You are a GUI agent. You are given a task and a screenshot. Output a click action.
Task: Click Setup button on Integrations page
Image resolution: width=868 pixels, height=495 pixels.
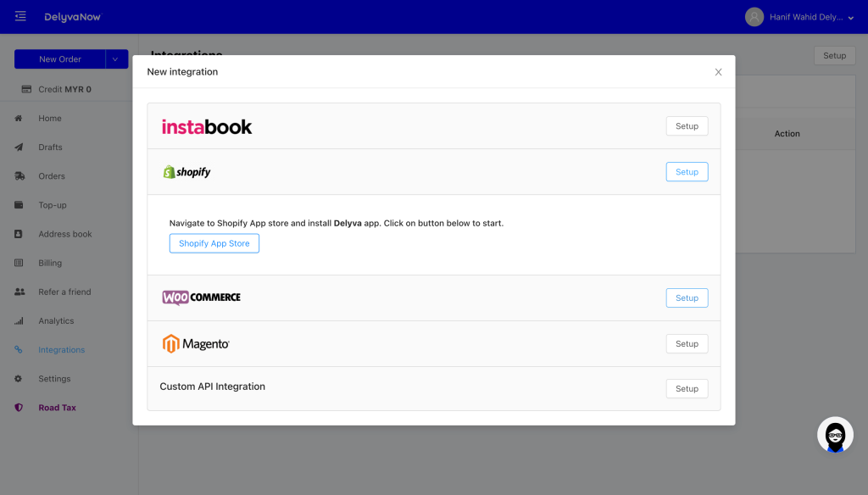pos(834,55)
